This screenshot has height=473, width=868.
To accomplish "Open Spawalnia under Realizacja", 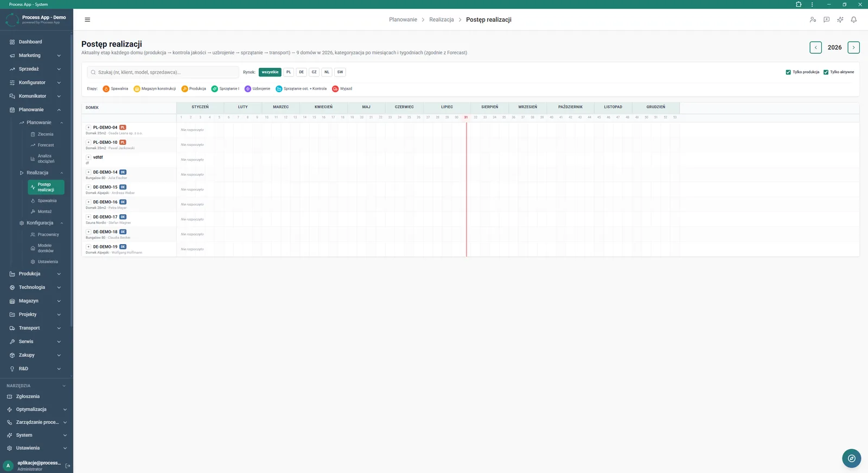I will tap(47, 201).
